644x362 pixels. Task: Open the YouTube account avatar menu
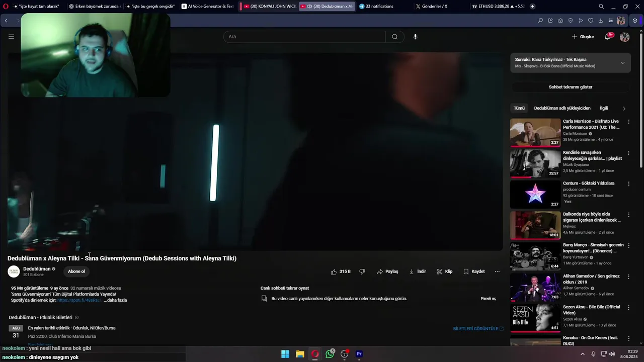pos(625,37)
